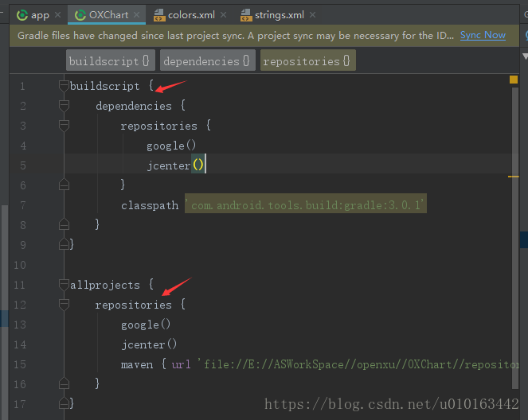Click fold end marker on line 9
Image resolution: width=528 pixels, height=420 pixels.
point(64,244)
